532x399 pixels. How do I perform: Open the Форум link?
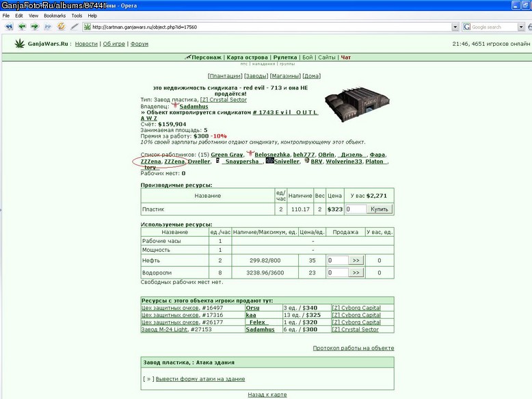[x=139, y=44]
